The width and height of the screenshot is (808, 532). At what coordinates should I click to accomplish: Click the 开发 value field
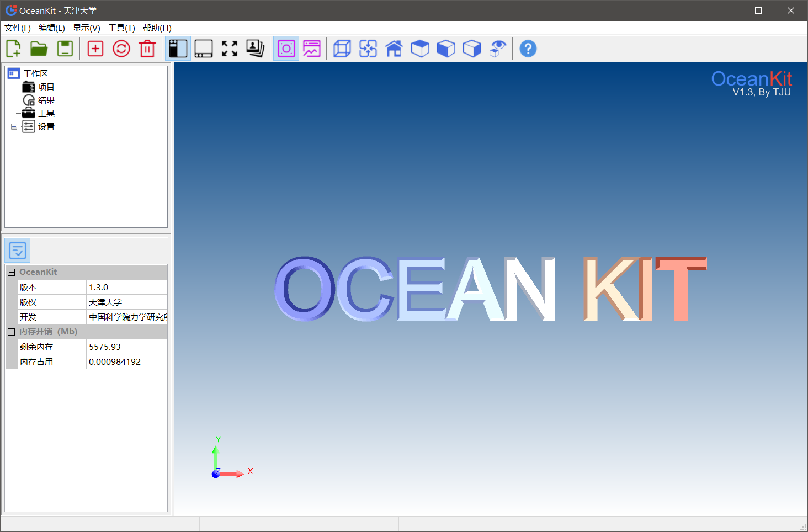tap(127, 317)
